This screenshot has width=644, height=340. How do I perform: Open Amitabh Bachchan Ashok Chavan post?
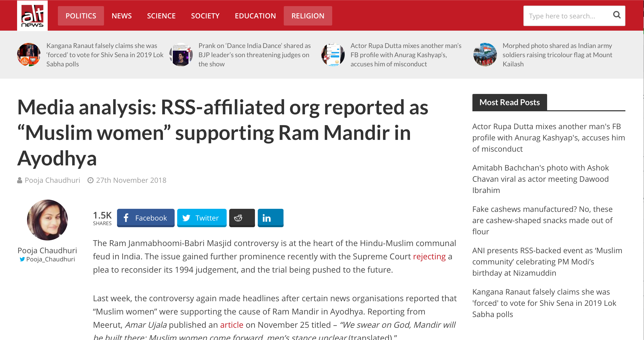coord(540,179)
